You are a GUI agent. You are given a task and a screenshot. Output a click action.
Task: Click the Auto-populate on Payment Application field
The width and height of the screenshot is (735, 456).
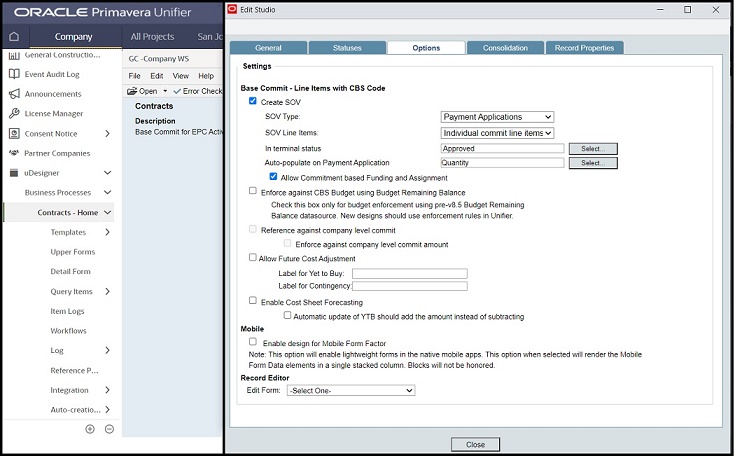[502, 163]
